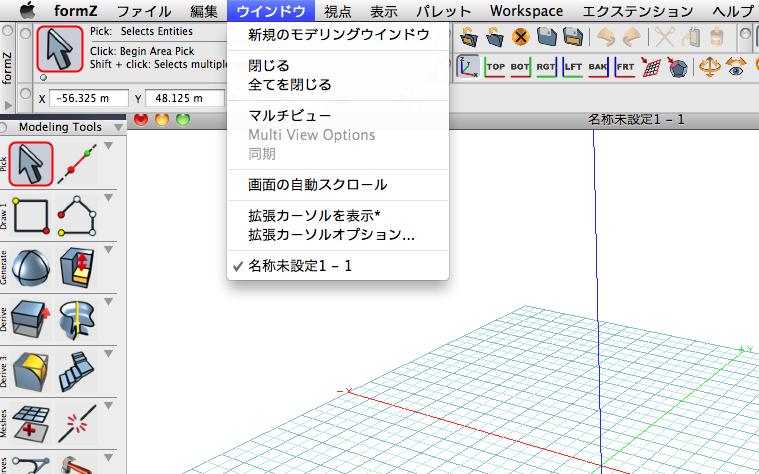Toggle the round button beside the X coordinate
The width and height of the screenshot is (759, 474).
point(25,94)
